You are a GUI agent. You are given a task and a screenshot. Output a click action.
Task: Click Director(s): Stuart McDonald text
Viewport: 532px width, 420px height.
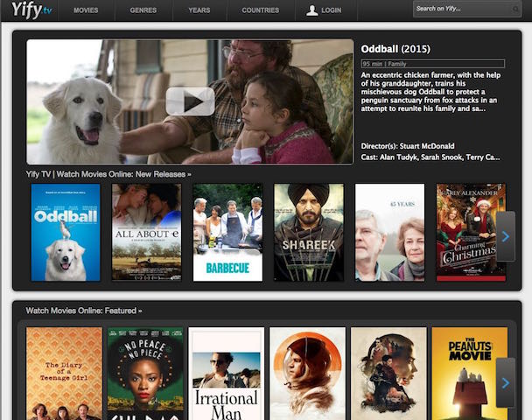[408, 146]
